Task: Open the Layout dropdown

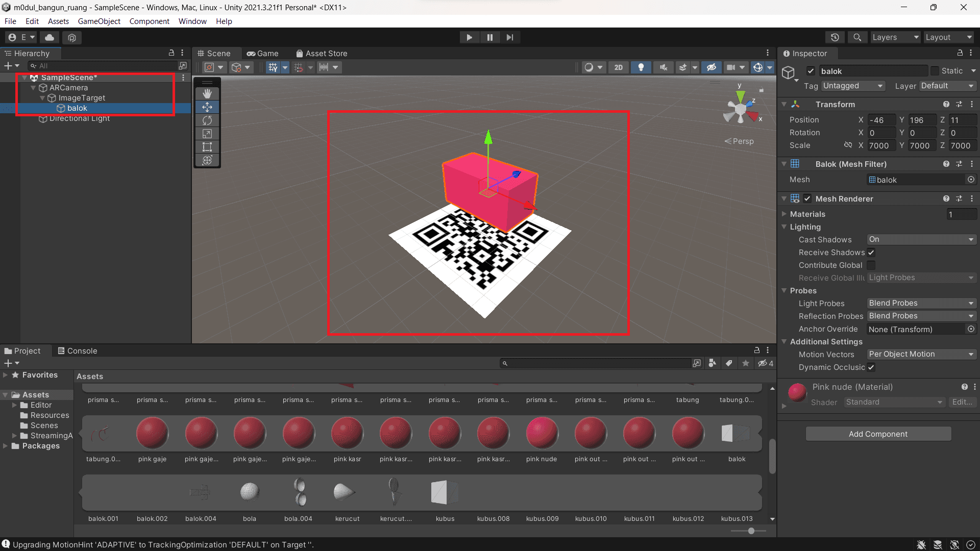Action: 949,37
